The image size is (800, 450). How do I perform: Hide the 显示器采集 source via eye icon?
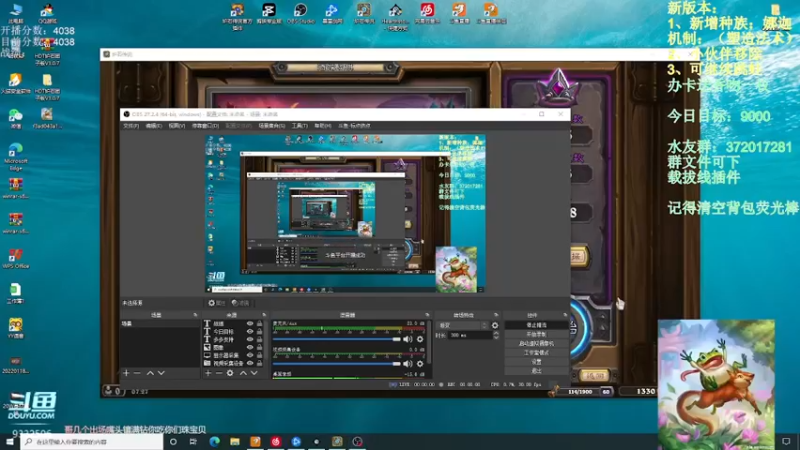coord(250,355)
